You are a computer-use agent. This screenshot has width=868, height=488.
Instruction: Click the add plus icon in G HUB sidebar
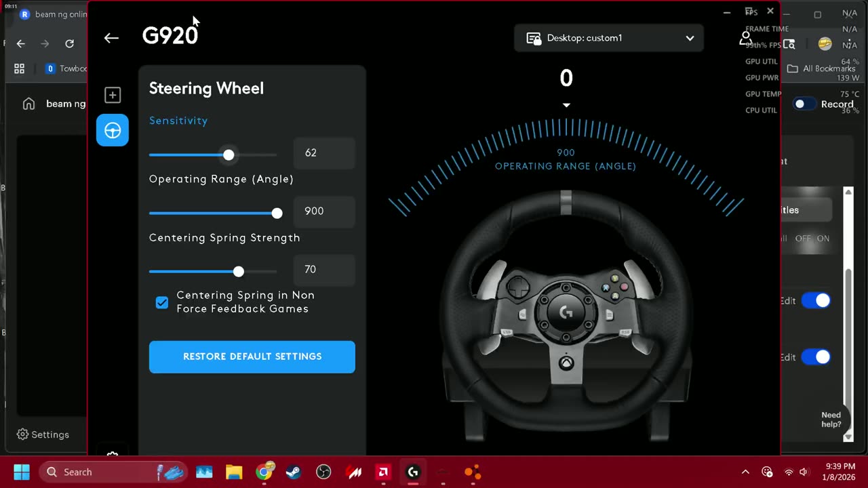pos(113,95)
